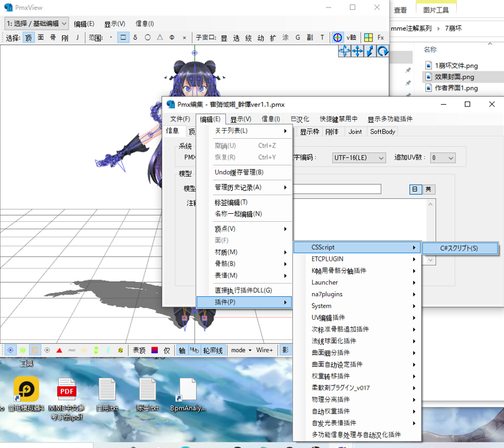Toggle the 日 Japanese language button
Image resolution: width=504 pixels, height=448 pixels.
tap(415, 189)
